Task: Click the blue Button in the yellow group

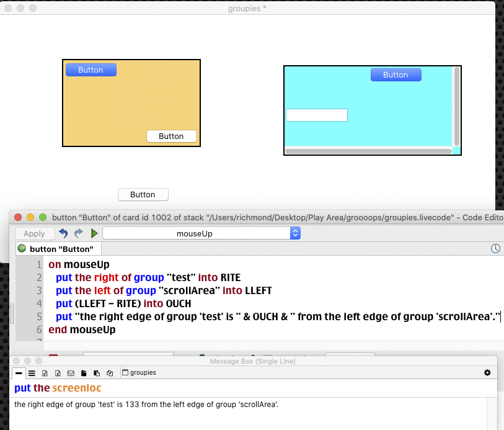Action: pyautogui.click(x=91, y=70)
